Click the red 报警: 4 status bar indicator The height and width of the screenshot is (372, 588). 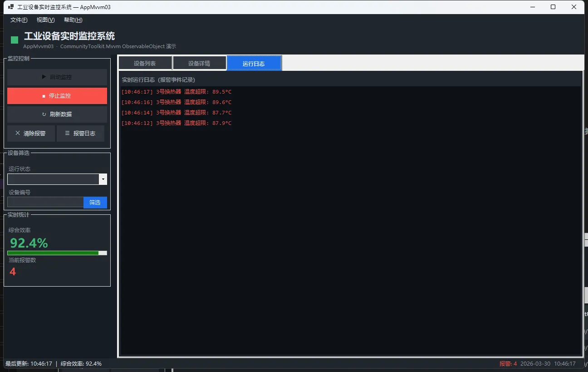(x=508, y=364)
